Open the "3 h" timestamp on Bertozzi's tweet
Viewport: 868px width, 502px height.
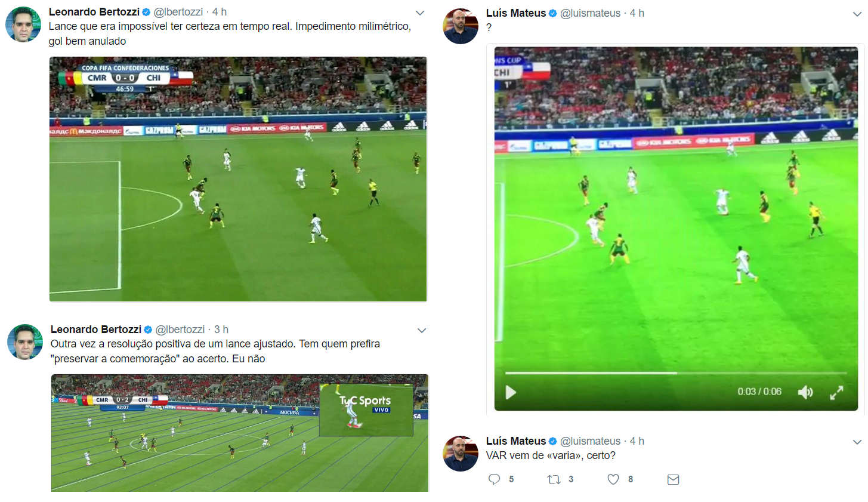pos(221,329)
